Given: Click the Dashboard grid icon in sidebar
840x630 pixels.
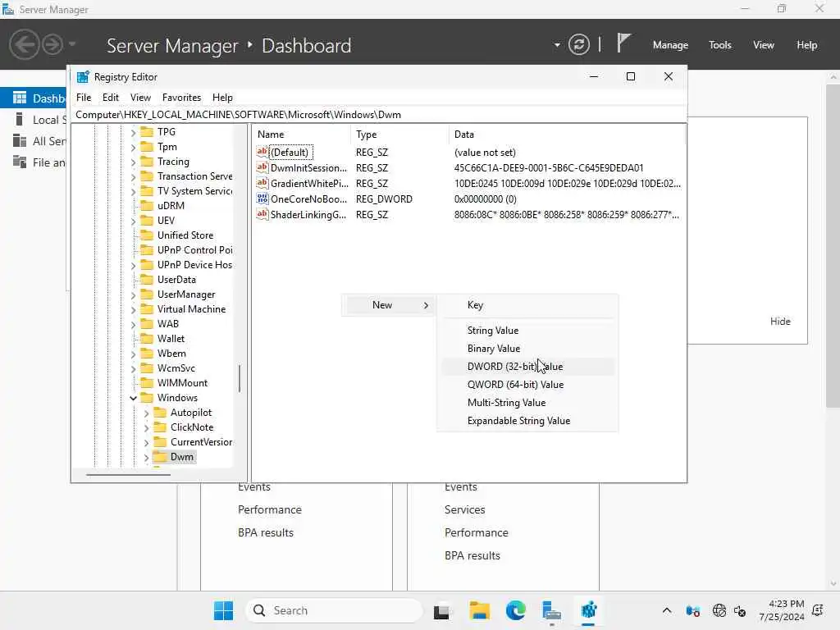Looking at the screenshot, I should 20,98.
